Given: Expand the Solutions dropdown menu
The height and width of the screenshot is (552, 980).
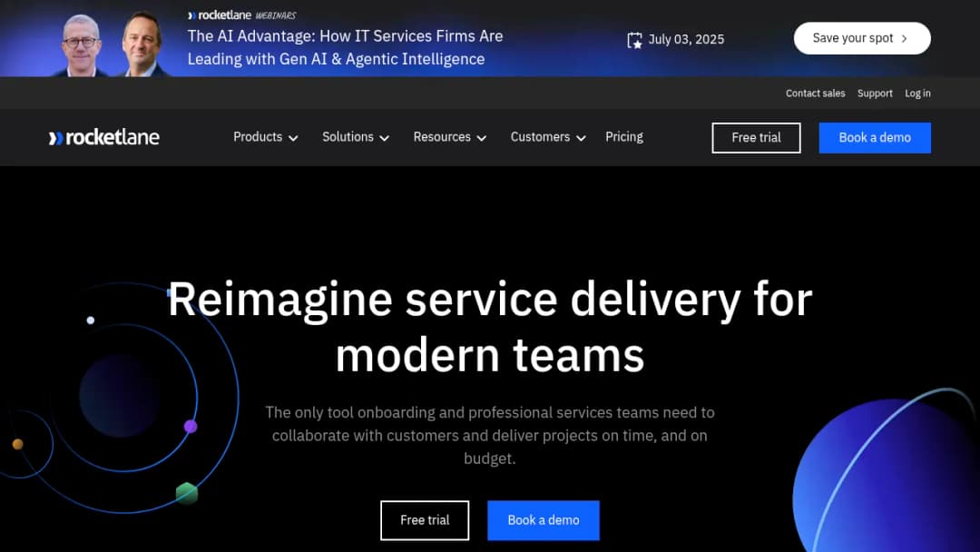Looking at the screenshot, I should click(x=356, y=137).
